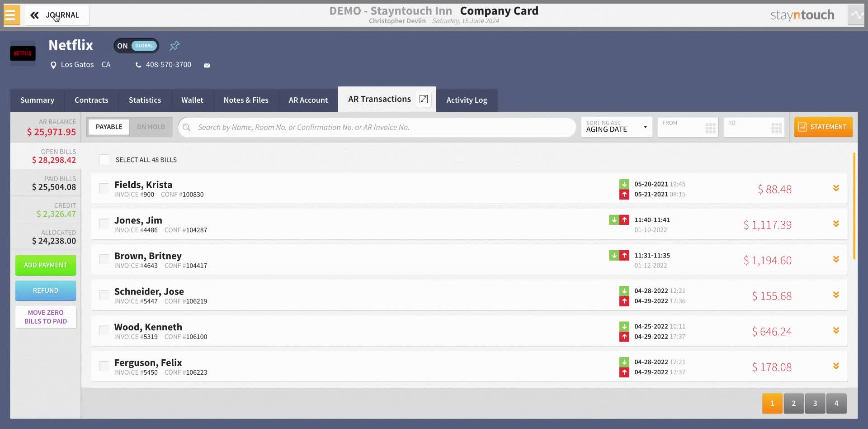Click the AR Balance $ 25,971.95 amount
Image resolution: width=868 pixels, height=429 pixels.
point(52,132)
